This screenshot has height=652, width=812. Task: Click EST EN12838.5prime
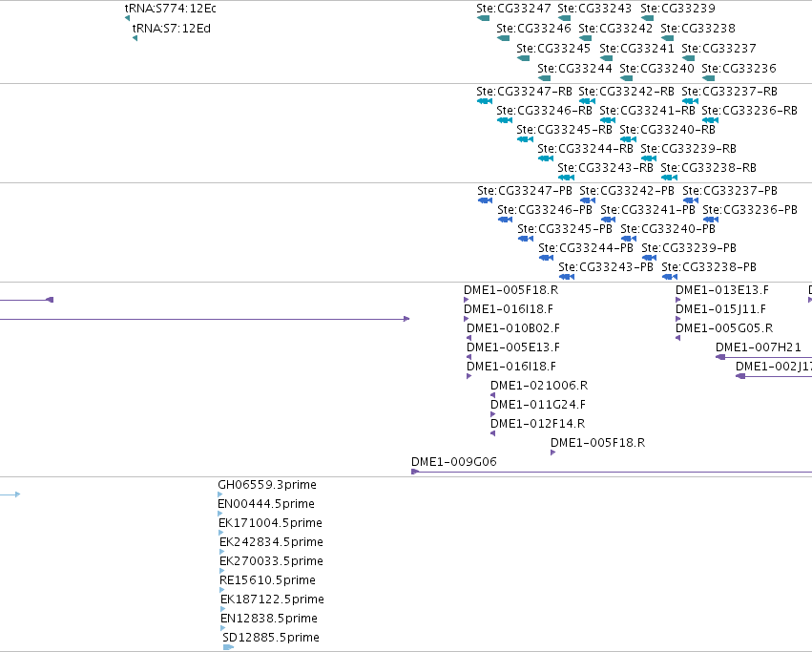(269, 619)
